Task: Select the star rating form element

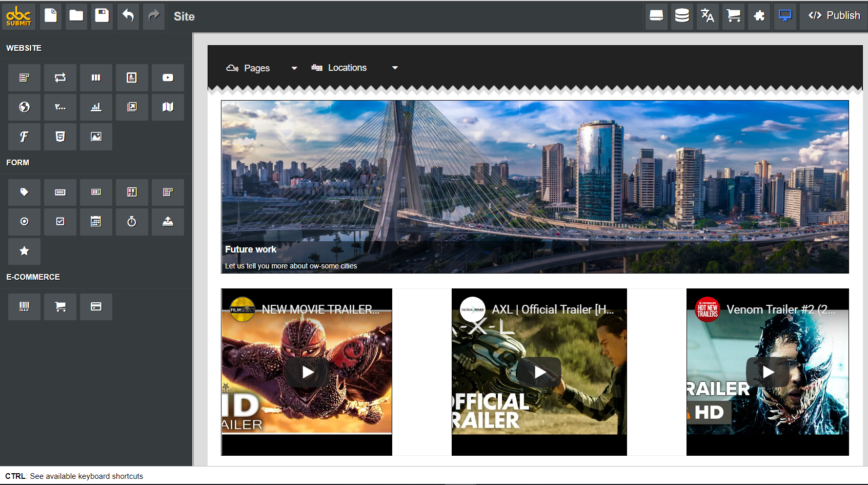Action: (24, 251)
